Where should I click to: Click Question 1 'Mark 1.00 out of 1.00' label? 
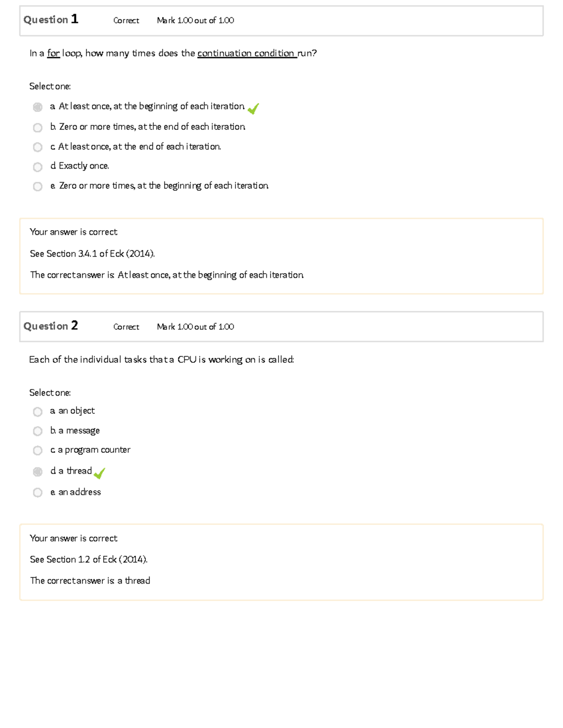click(x=195, y=21)
